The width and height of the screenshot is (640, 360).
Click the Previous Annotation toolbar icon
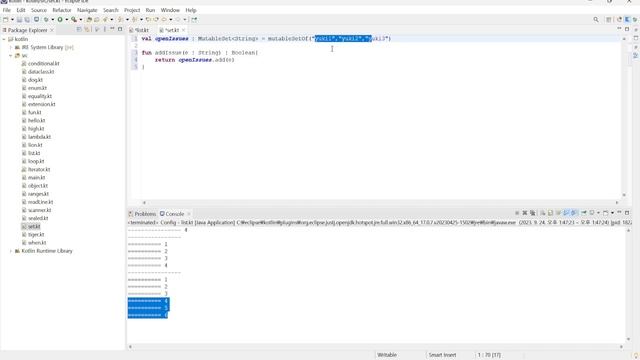click(x=134, y=20)
